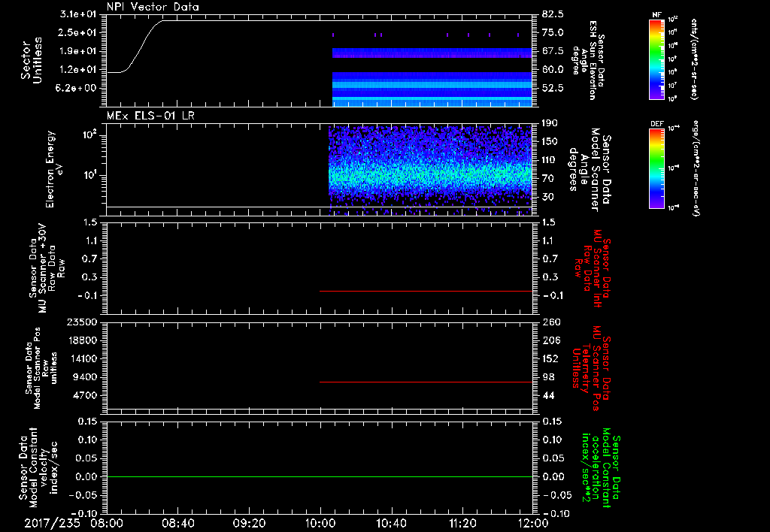Click the red line in MU Scanner +30V panel
770x532 pixels.
[x=426, y=291]
